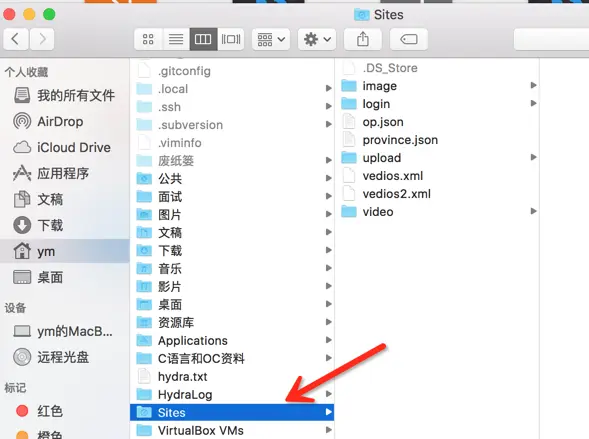Screen dimensions: 589x439
Task: Expand the video folder arrow
Action: click(x=533, y=211)
